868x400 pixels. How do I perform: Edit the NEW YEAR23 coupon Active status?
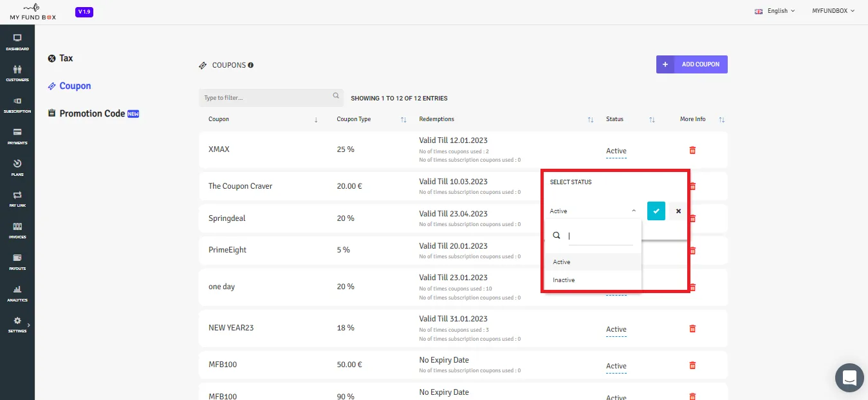pos(616,330)
